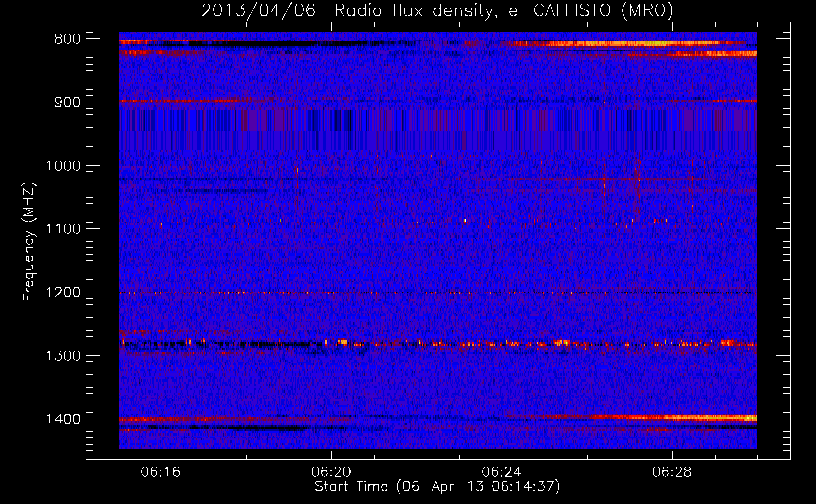Click the 06:24 time tick label
The height and width of the screenshot is (504, 816).
pos(502,472)
